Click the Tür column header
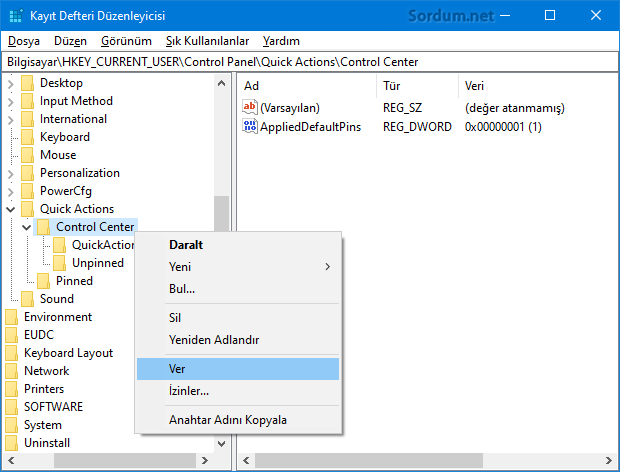 [418, 86]
